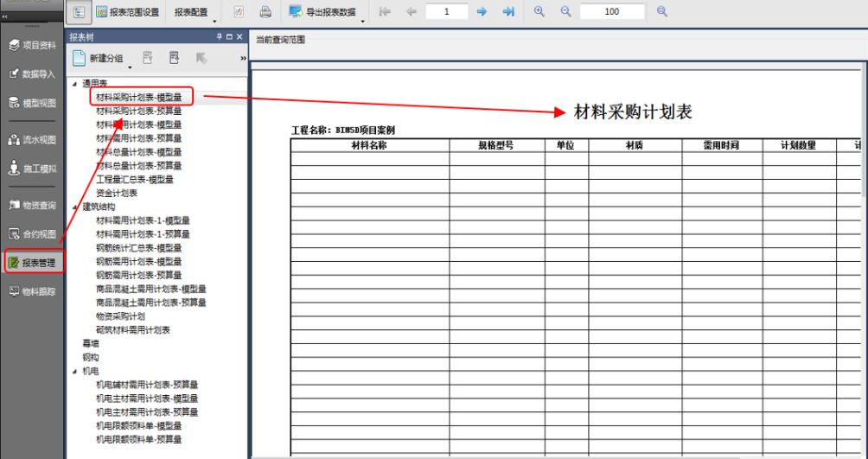
Task: Close the 报表树 panel
Action: click(x=239, y=36)
